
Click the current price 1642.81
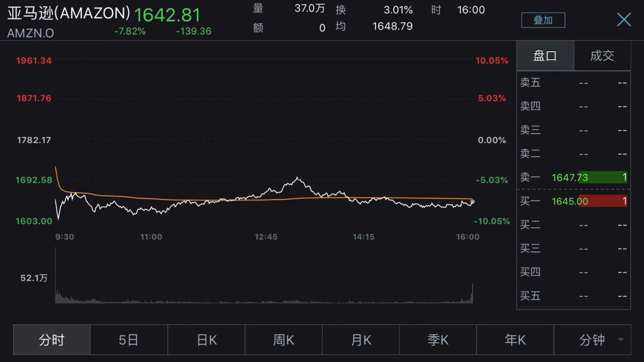click(167, 15)
